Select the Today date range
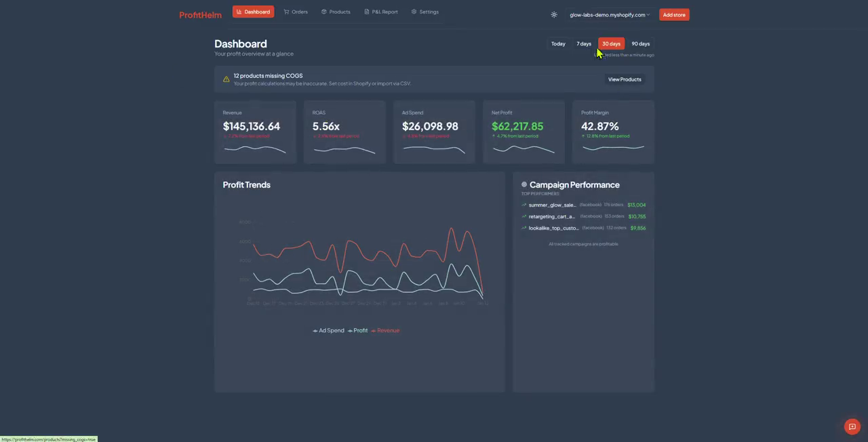Image resolution: width=868 pixels, height=442 pixels. [x=558, y=43]
